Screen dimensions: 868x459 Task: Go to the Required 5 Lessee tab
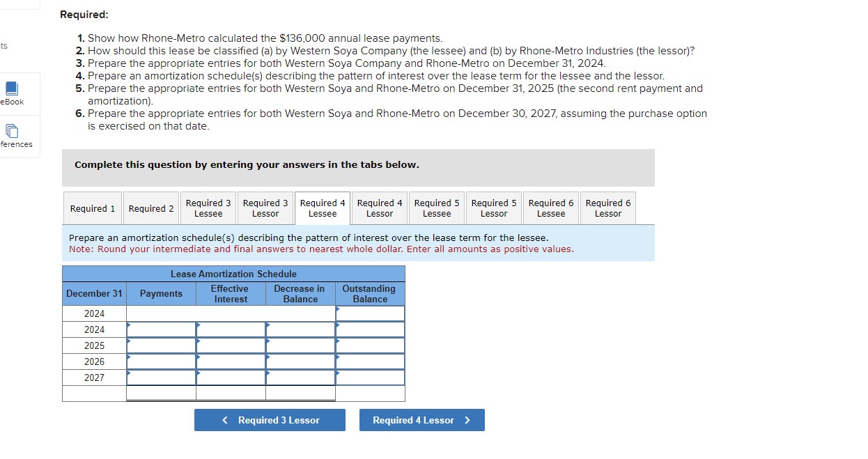click(x=437, y=208)
